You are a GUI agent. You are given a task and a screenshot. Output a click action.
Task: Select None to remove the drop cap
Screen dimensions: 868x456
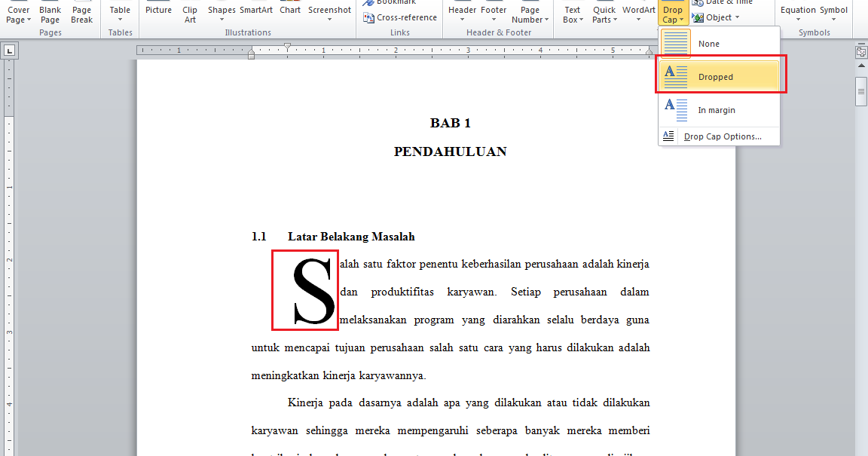(708, 43)
